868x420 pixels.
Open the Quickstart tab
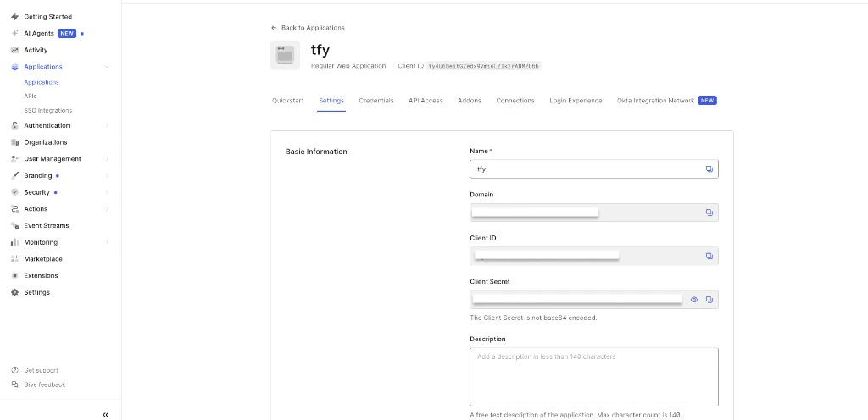pos(288,101)
